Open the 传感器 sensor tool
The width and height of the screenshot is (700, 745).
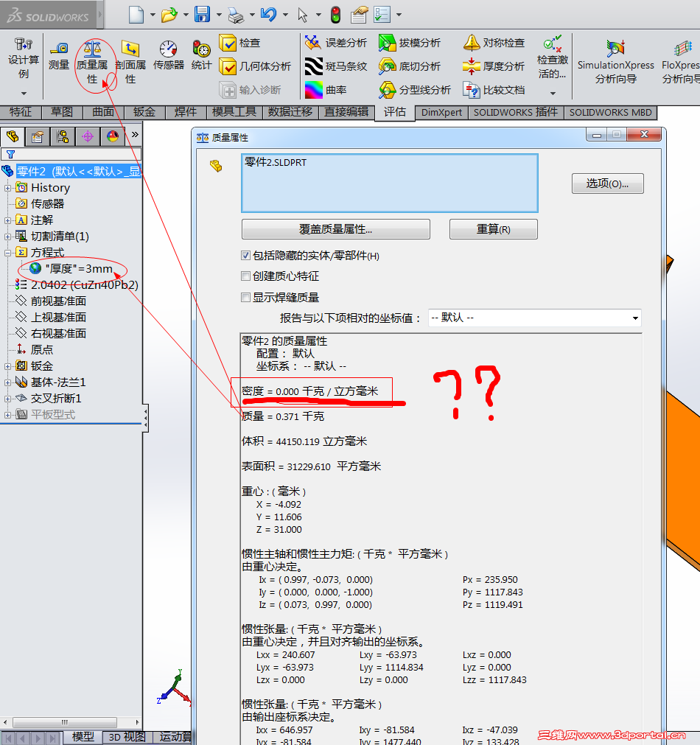168,57
